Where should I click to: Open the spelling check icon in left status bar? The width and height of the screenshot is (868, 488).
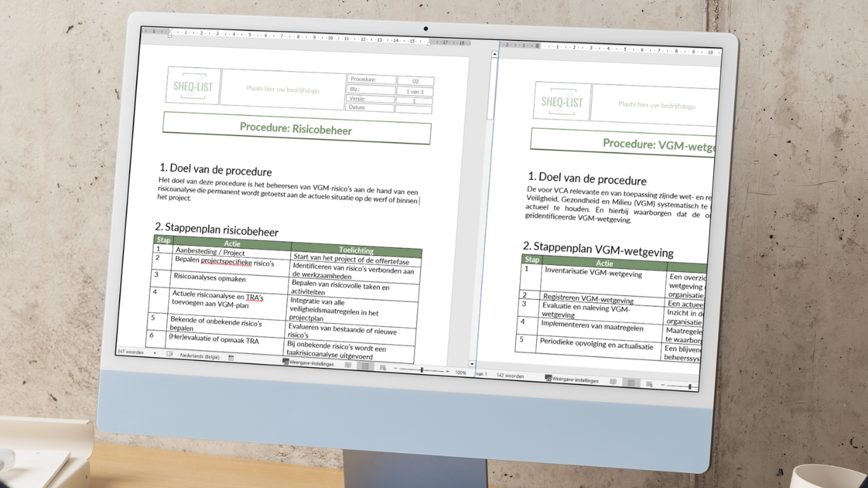coord(170,354)
